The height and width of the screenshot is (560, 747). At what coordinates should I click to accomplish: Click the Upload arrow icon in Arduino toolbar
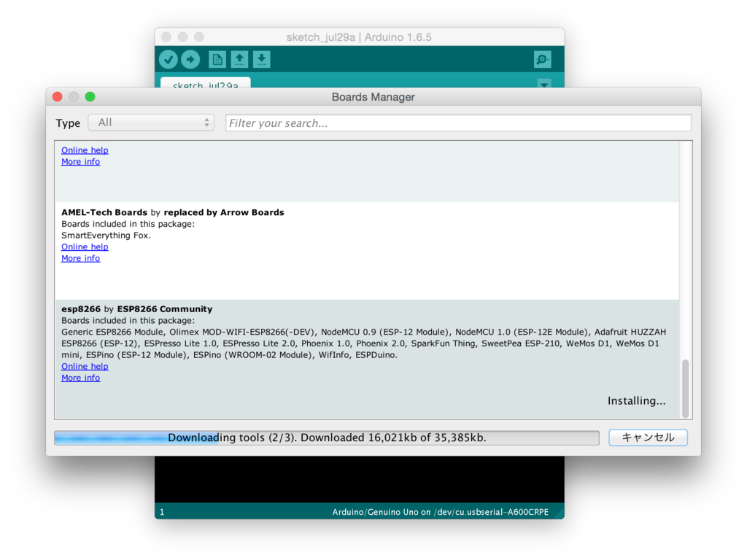pos(190,60)
